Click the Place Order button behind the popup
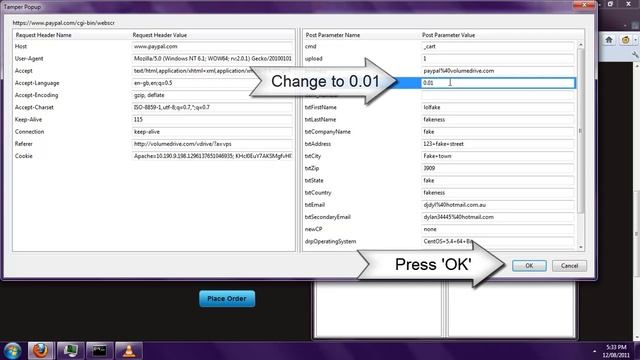 click(227, 298)
